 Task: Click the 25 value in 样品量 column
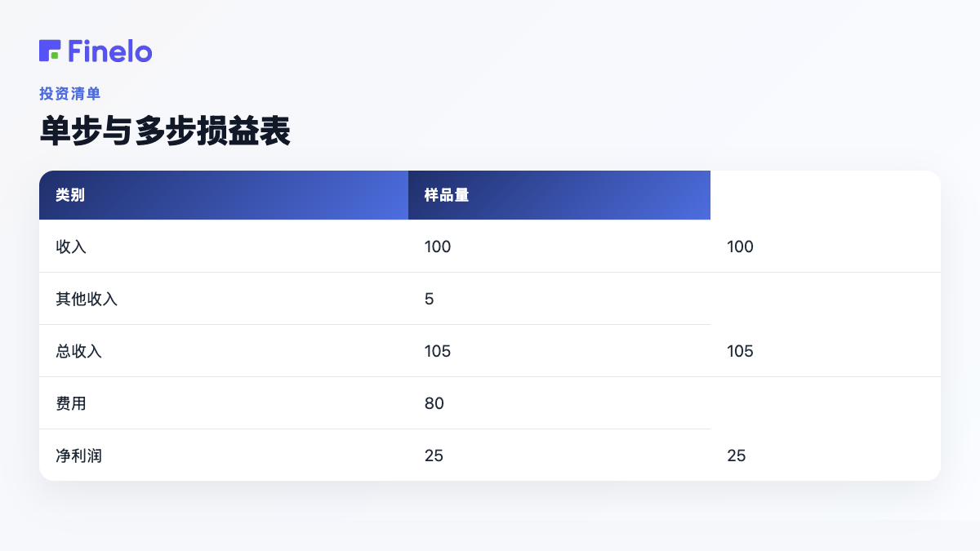click(434, 455)
